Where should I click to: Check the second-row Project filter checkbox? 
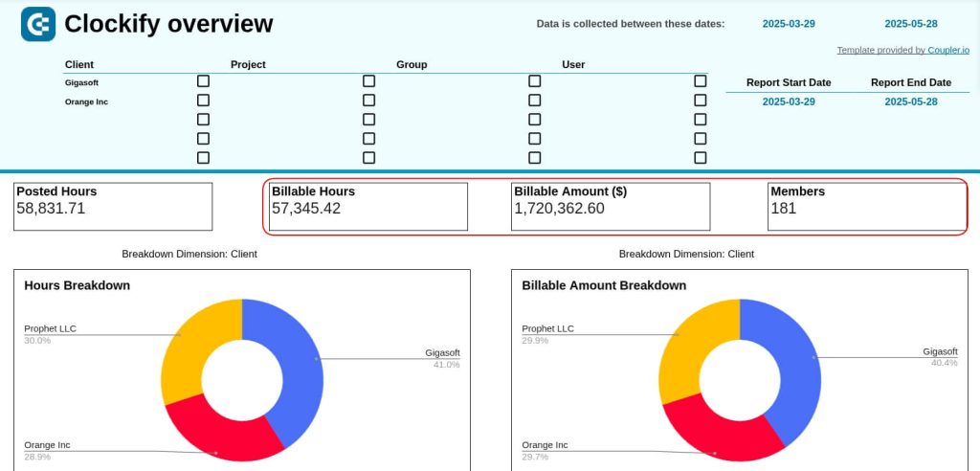tap(368, 101)
